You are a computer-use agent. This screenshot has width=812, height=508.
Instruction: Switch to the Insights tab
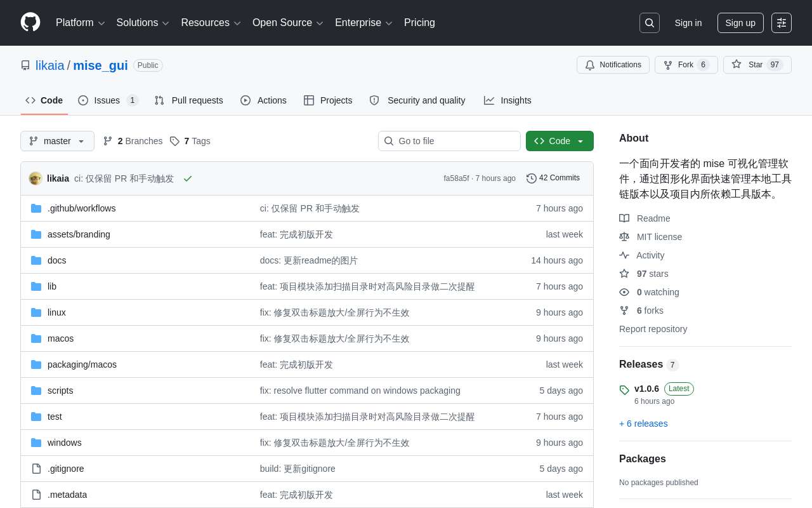507,100
